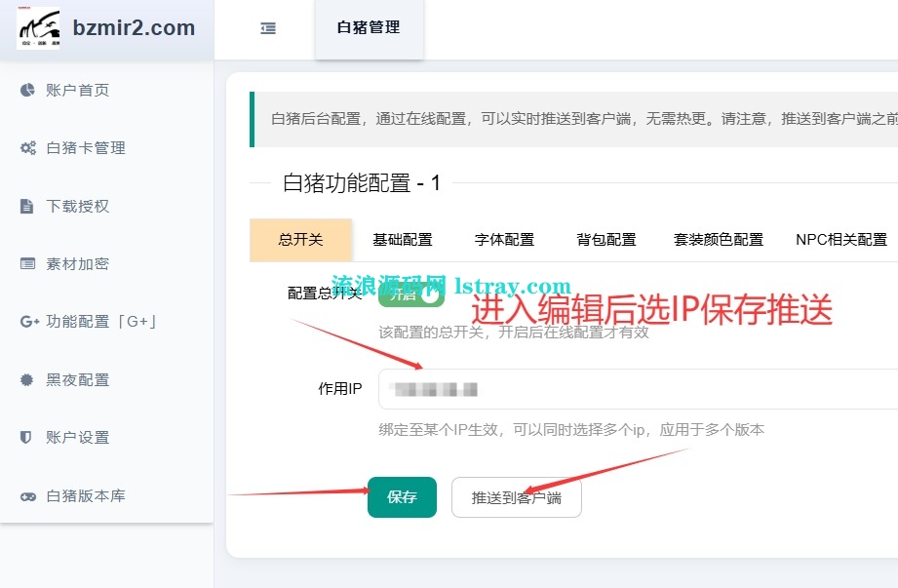The height and width of the screenshot is (588, 898).
Task: Open the 黑夜配置 page
Action: pos(78,379)
